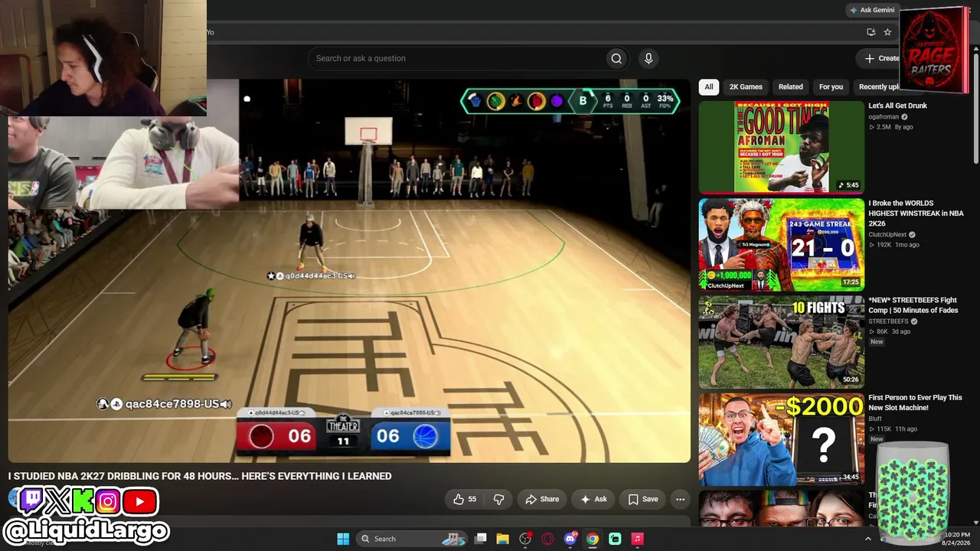Select the All filter chip
Screen dimensions: 980x551
point(709,87)
